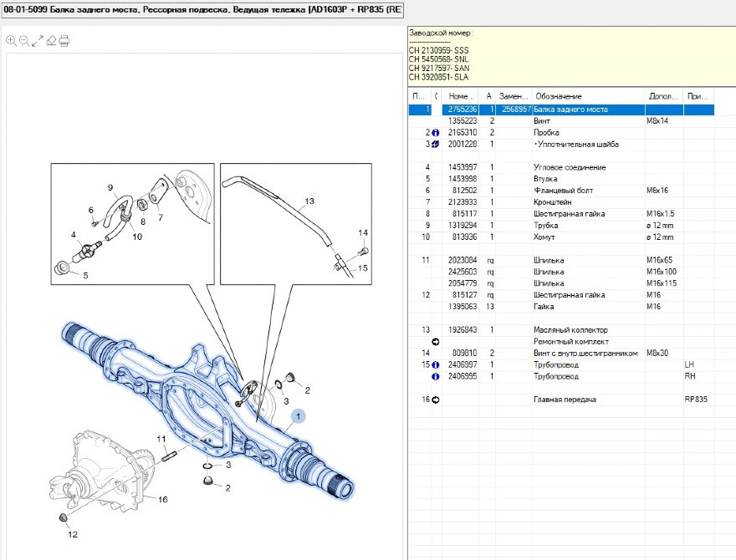
Task: Open info icon for part 2165310 Пробка
Action: click(x=436, y=133)
